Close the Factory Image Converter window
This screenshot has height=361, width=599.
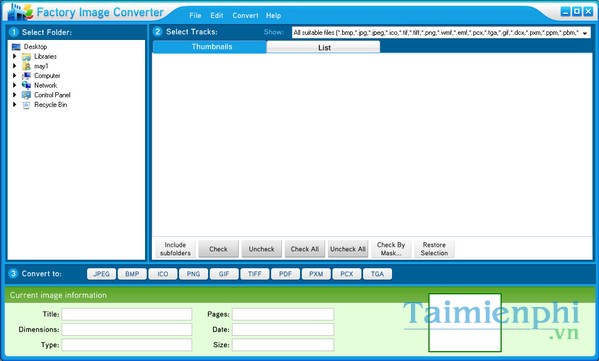point(588,12)
